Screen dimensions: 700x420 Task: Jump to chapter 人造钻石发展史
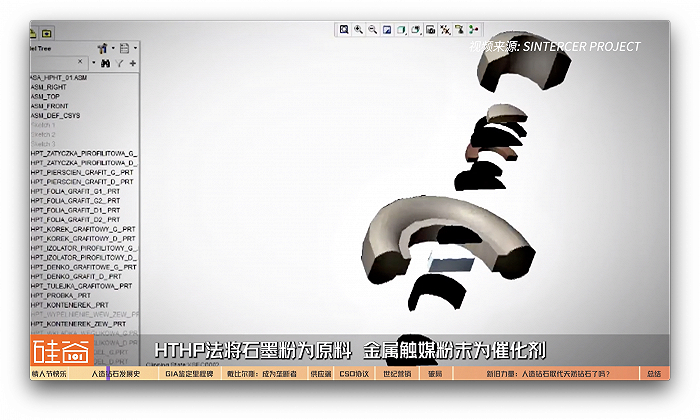pyautogui.click(x=116, y=374)
